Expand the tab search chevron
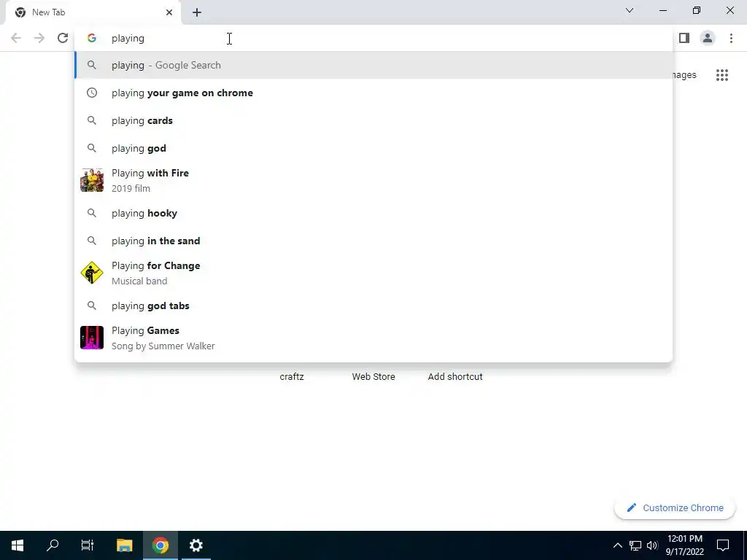Image resolution: width=747 pixels, height=560 pixels. pyautogui.click(x=630, y=10)
